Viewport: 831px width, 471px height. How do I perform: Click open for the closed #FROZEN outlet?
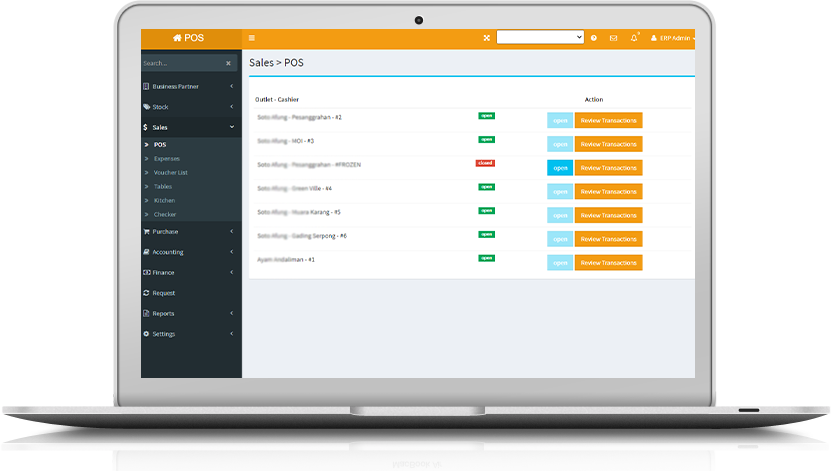tap(560, 168)
